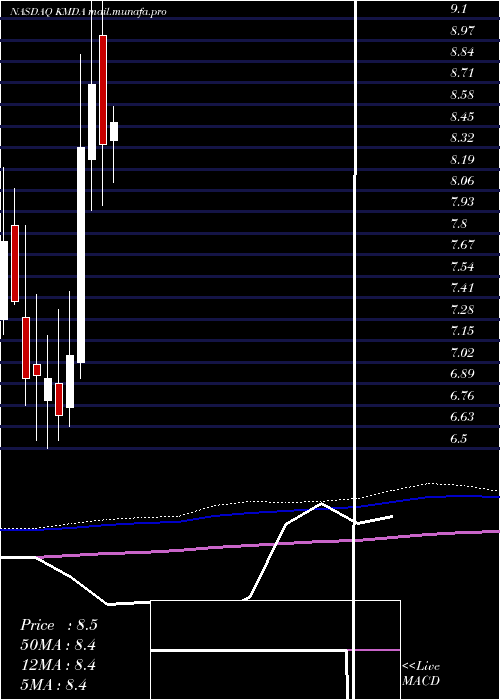
Task: Click the 8.19 price axis label
Action: click(462, 160)
